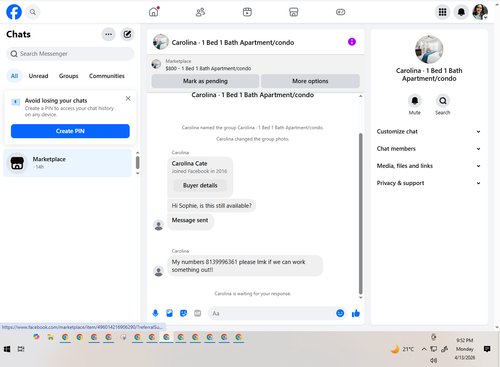Open the purple conversation information icon

352,42
